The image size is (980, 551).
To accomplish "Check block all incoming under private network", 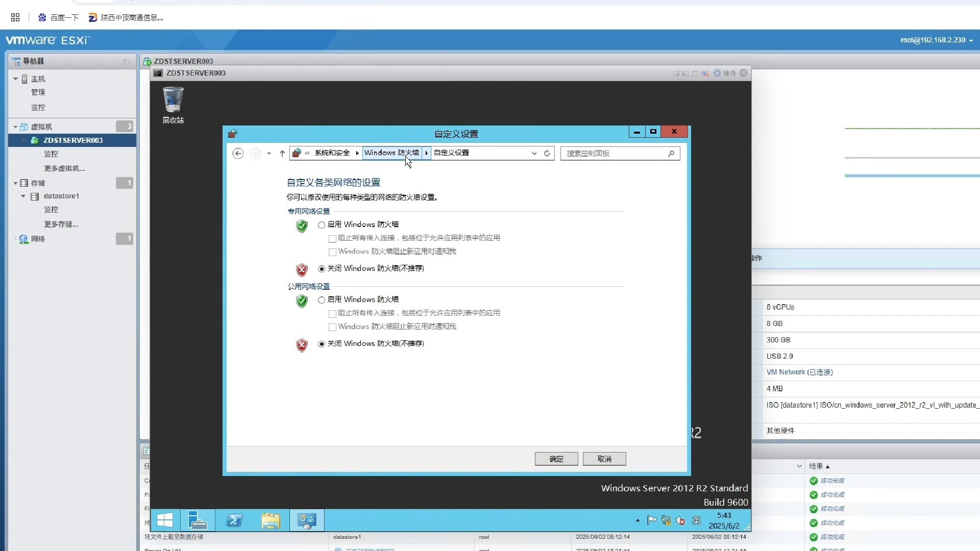I will coord(332,238).
